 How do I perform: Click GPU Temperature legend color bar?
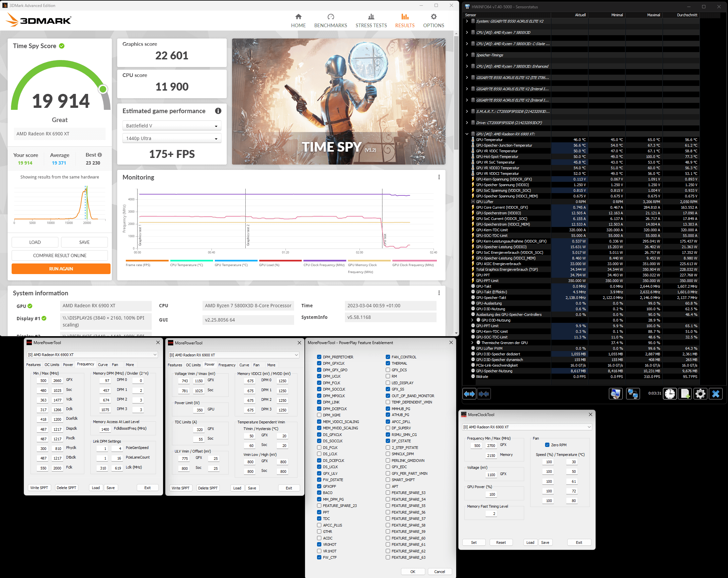click(x=236, y=260)
